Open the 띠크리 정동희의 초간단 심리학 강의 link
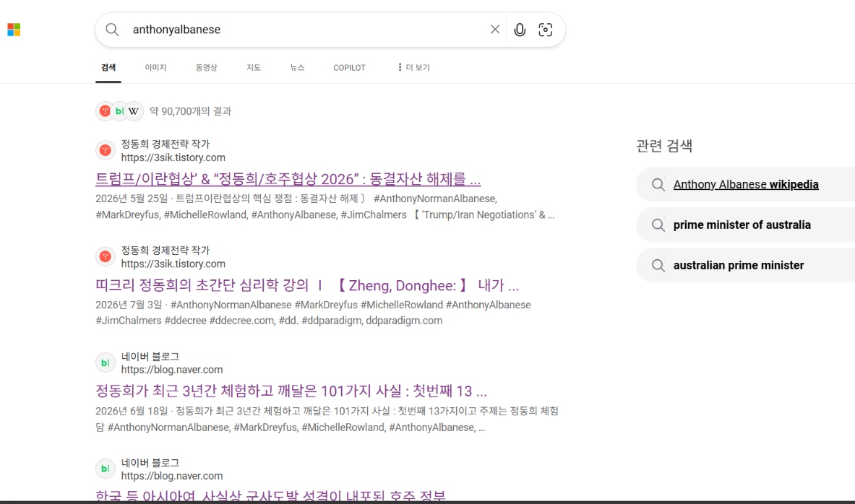855x504 pixels. pyautogui.click(x=307, y=285)
